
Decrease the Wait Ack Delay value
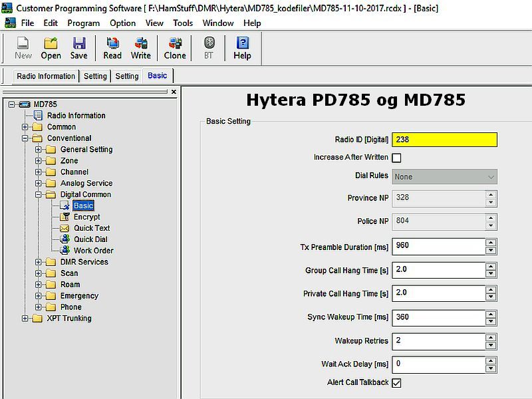pyautogui.click(x=491, y=369)
